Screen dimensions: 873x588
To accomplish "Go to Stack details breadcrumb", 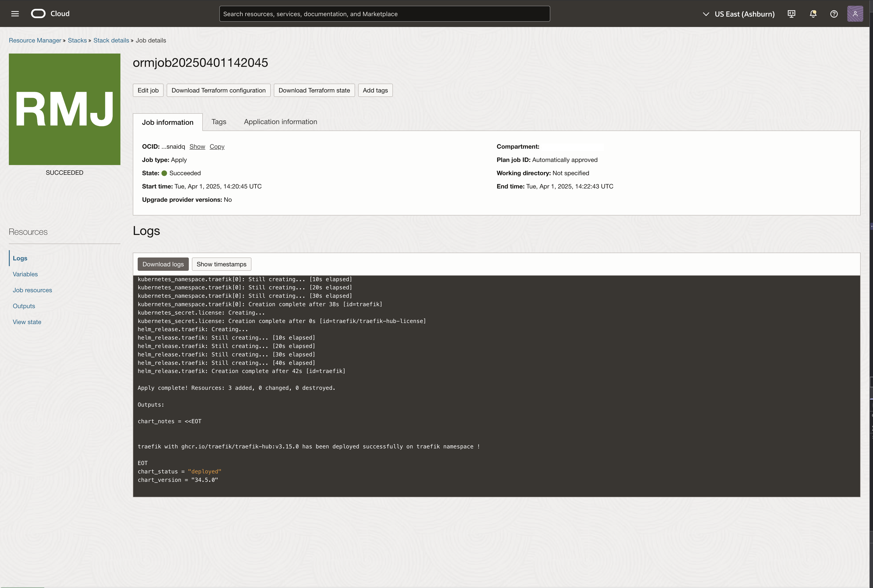I will 111,40.
